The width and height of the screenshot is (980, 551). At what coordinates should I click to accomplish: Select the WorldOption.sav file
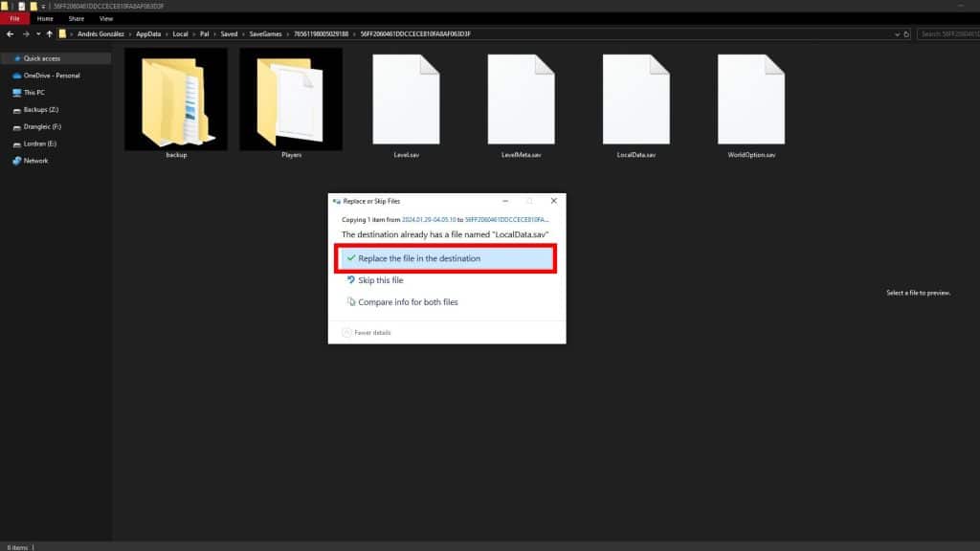point(751,105)
